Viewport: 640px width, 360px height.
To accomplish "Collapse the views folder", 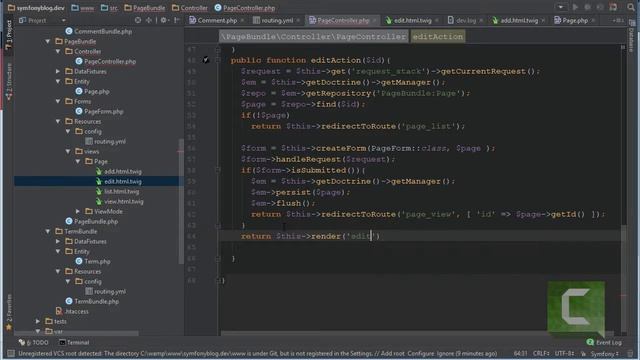I will (68, 151).
